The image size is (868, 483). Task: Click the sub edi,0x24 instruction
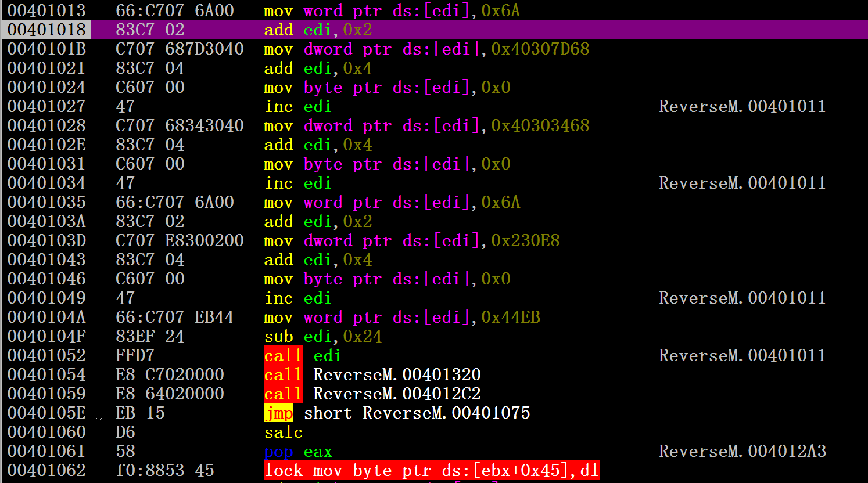point(323,336)
